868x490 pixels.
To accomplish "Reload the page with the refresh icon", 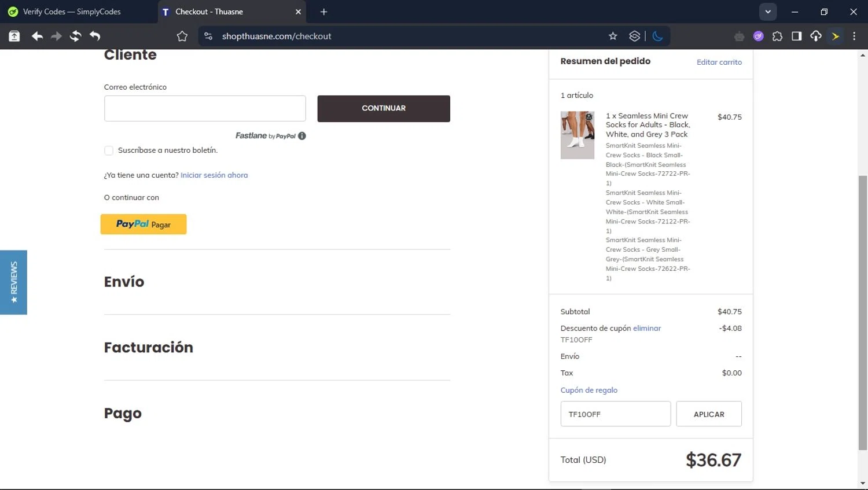I will point(76,36).
